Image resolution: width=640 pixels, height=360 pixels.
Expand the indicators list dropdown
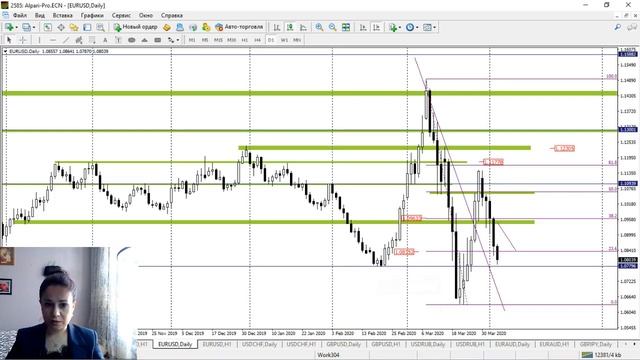[x=399, y=27]
